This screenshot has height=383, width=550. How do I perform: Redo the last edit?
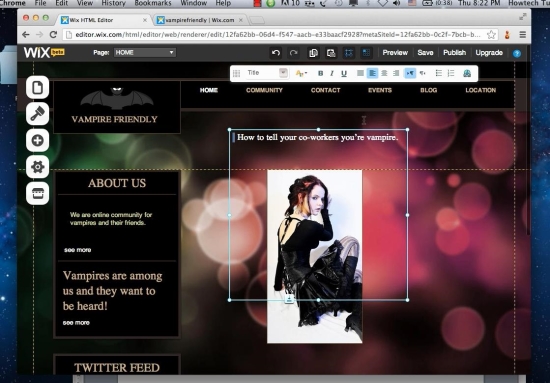[x=293, y=53]
